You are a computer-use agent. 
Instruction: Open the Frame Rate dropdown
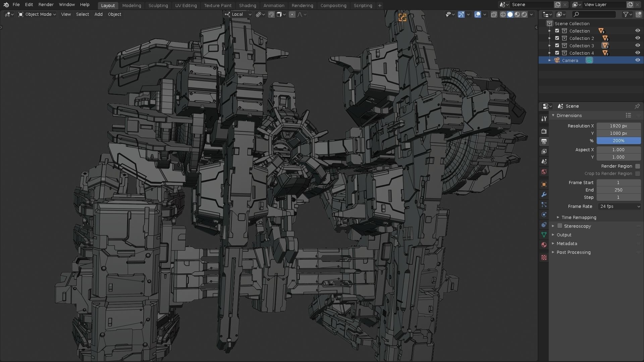pyautogui.click(x=619, y=206)
